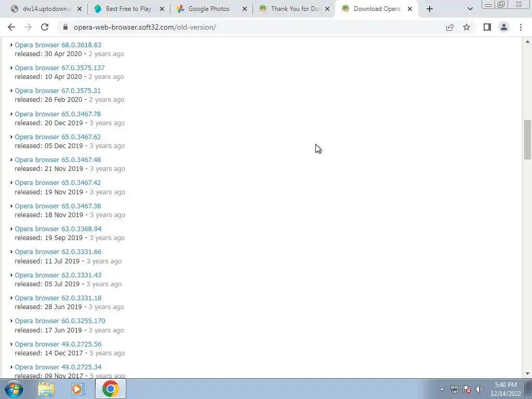The width and height of the screenshot is (532, 399).
Task: Close the Thank You for Downloading tab
Action: [x=327, y=9]
